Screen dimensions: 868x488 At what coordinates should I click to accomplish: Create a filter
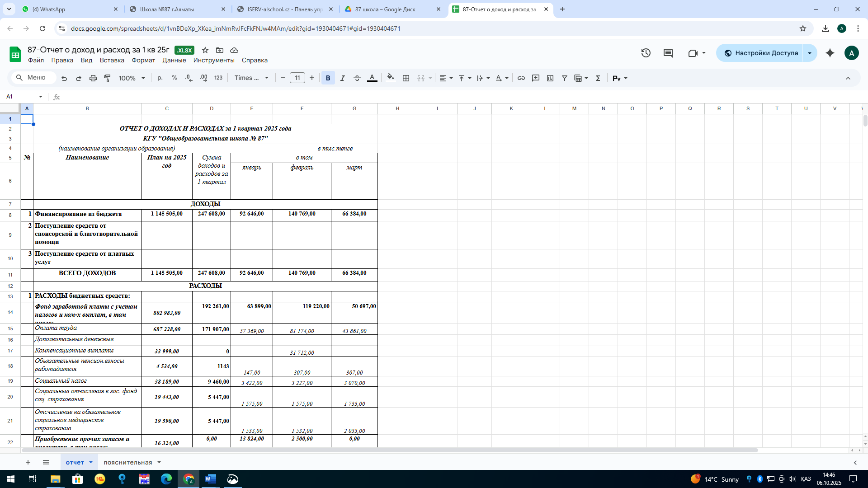[565, 78]
